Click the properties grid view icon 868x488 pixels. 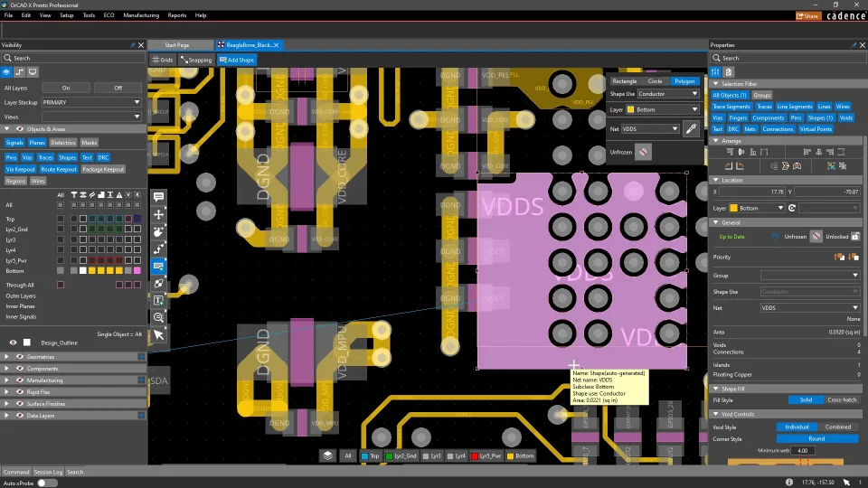[x=716, y=72]
